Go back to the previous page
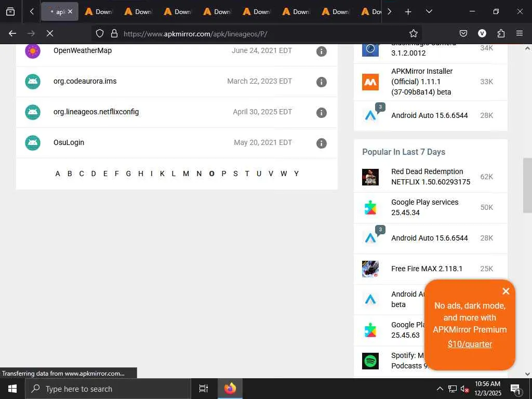This screenshot has height=399, width=532. click(12, 33)
